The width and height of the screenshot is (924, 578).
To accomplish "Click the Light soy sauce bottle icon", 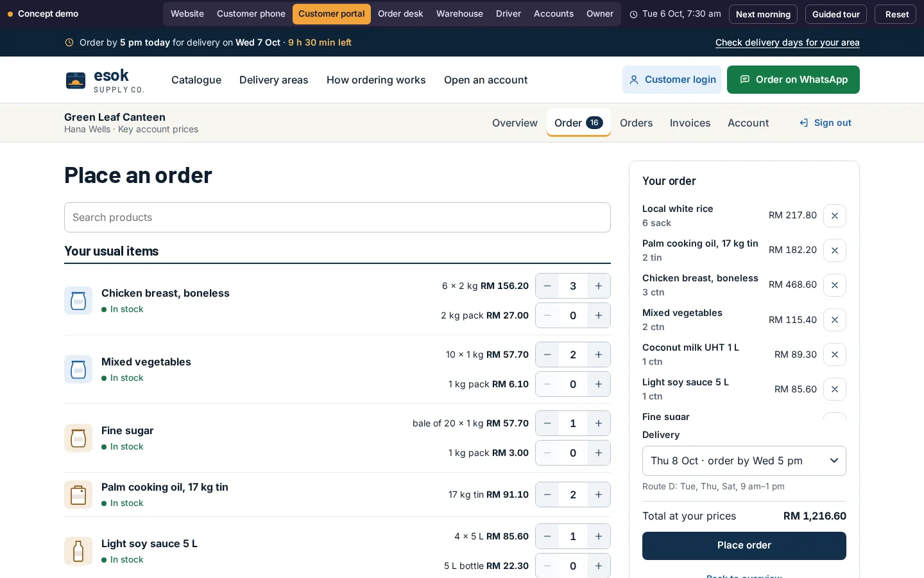I will [78, 551].
